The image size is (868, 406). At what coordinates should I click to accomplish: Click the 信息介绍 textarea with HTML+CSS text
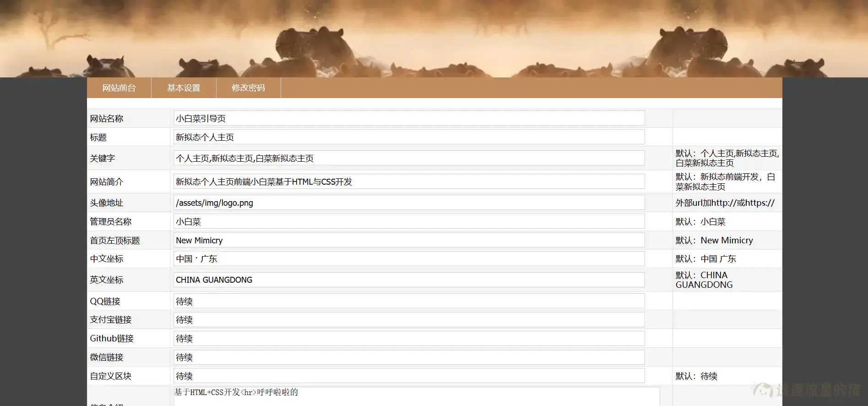coord(416,397)
